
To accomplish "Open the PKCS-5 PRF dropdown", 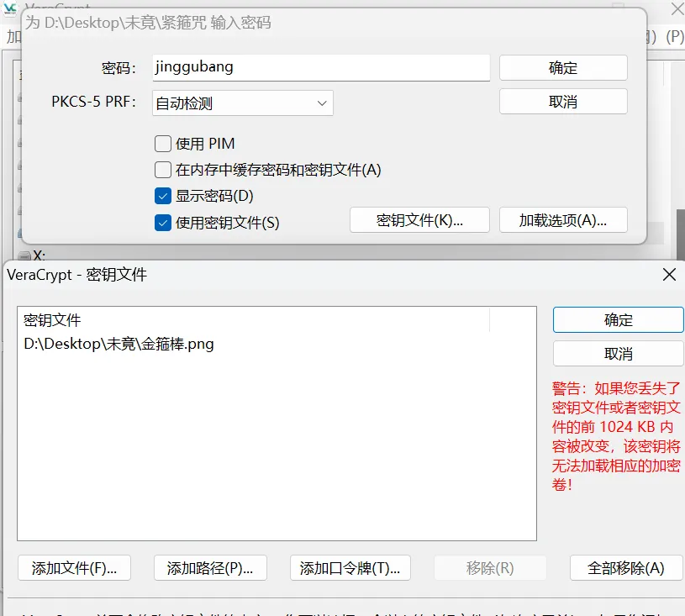I will click(x=242, y=103).
